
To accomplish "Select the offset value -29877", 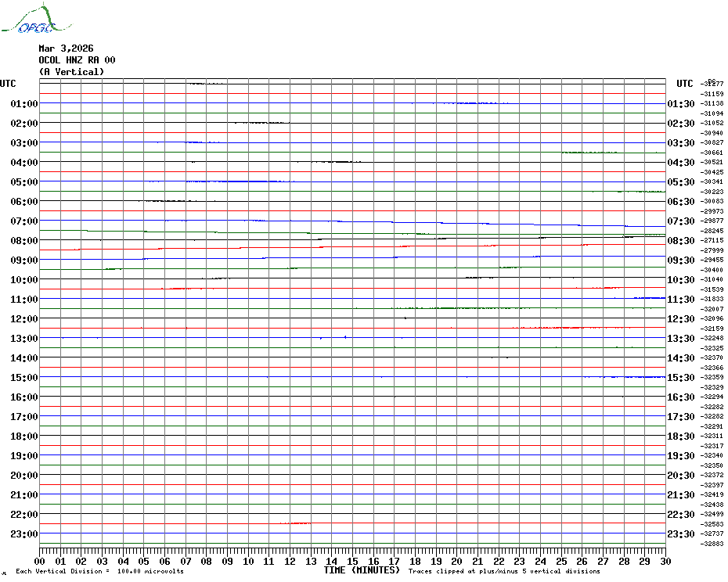I will (x=712, y=221).
